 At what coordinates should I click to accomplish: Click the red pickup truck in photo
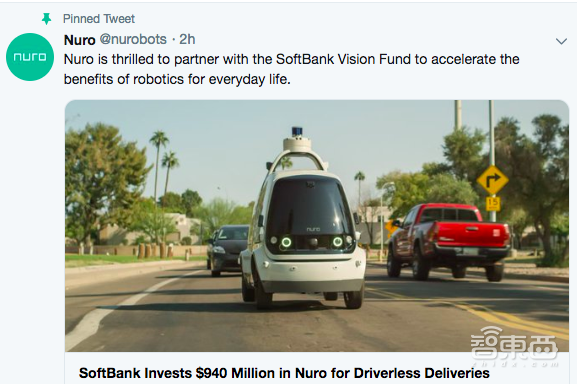(449, 242)
